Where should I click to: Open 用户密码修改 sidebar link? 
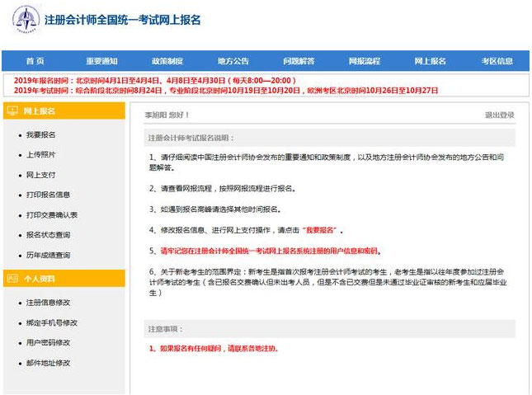click(x=48, y=343)
